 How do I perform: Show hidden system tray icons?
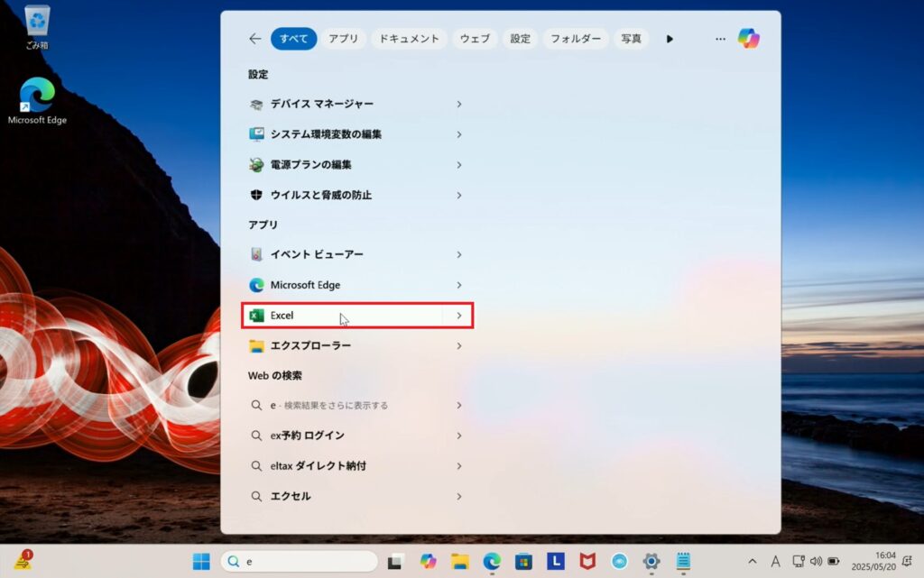[x=752, y=562]
